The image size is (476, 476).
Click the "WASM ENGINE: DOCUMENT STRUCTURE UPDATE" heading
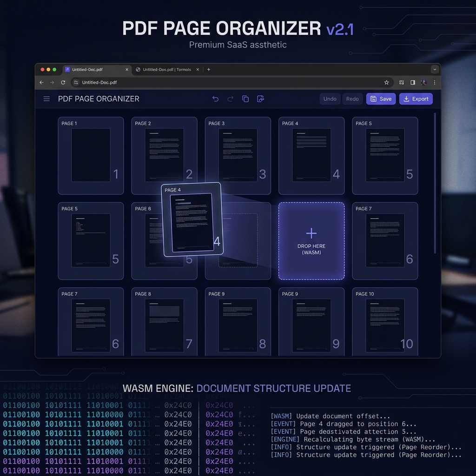coord(237,389)
